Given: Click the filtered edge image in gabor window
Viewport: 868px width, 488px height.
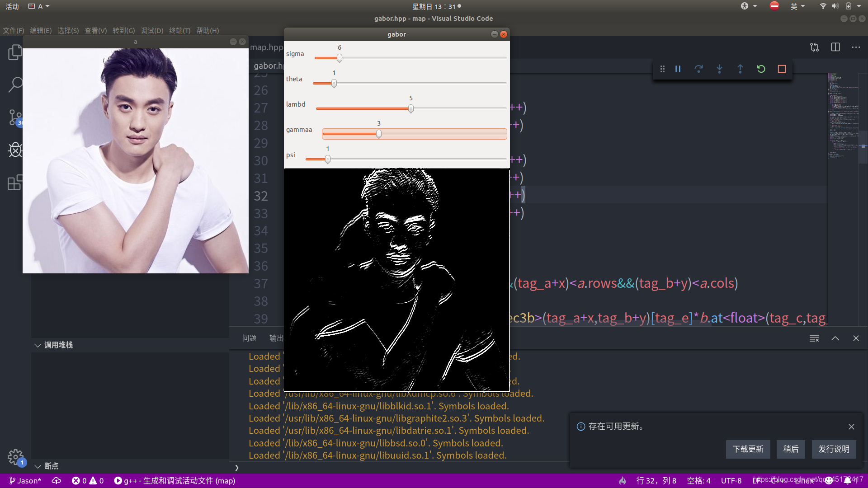Looking at the screenshot, I should (x=396, y=280).
